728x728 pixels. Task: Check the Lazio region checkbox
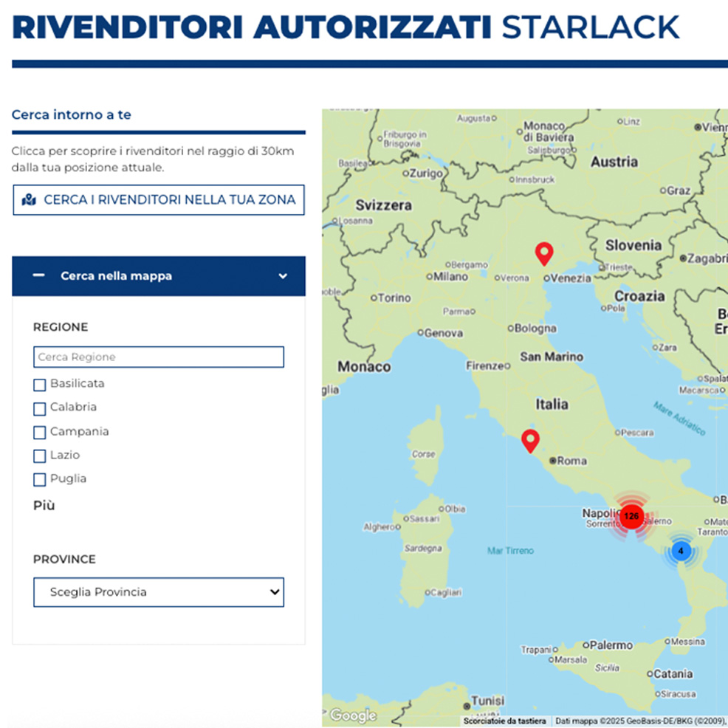[39, 456]
